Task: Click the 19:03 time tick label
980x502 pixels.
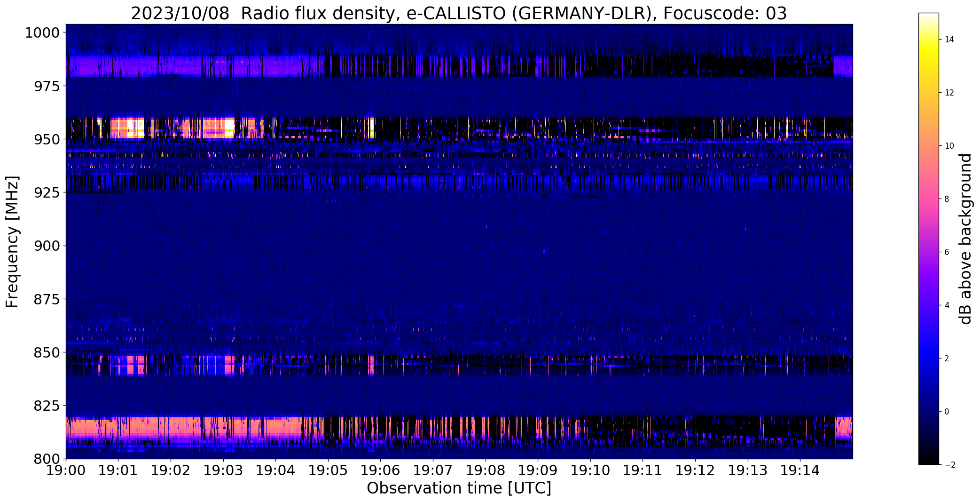Action: click(x=223, y=470)
